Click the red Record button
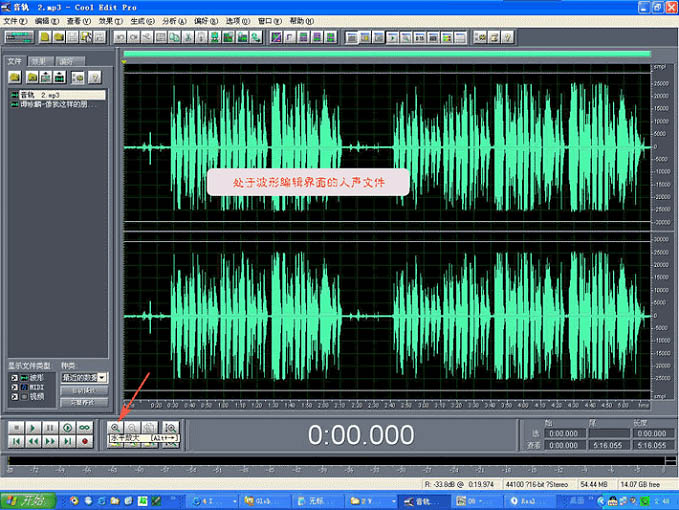The width and height of the screenshot is (679, 510). 85,441
